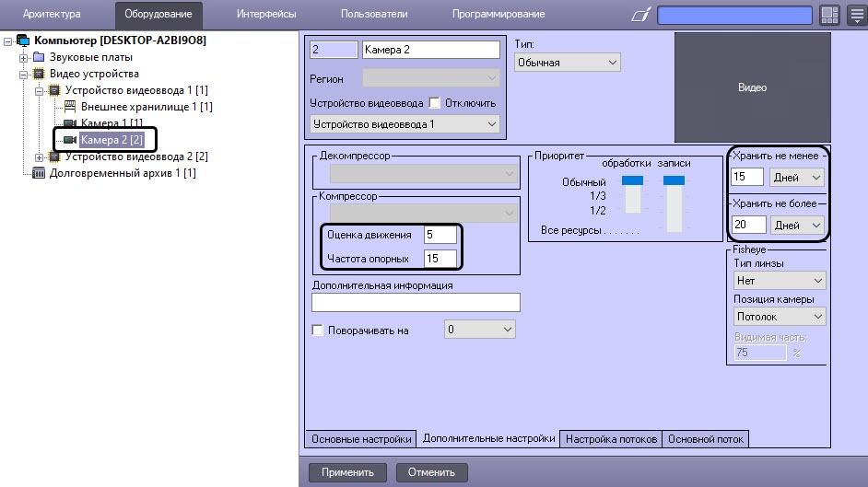
Task: Click the Отменить button
Action: [x=432, y=472]
